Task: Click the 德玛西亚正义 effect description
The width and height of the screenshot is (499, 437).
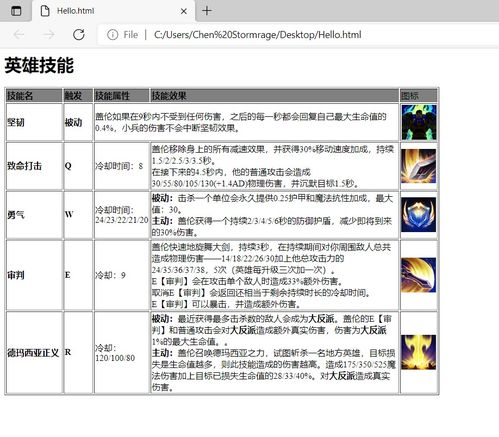Action: click(275, 352)
